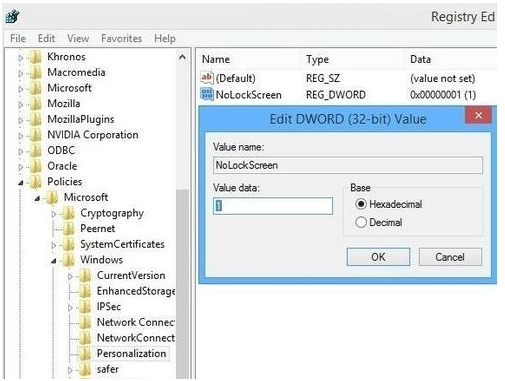
Task: Open the Help menu
Action: pos(165,38)
